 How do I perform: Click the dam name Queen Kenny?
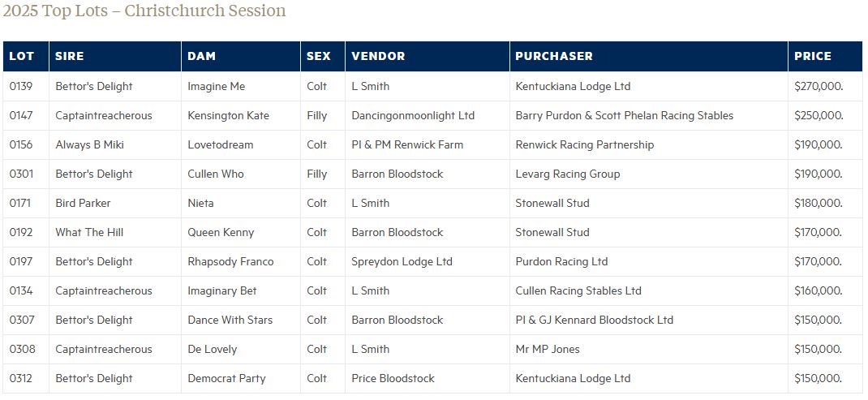pyautogui.click(x=221, y=233)
